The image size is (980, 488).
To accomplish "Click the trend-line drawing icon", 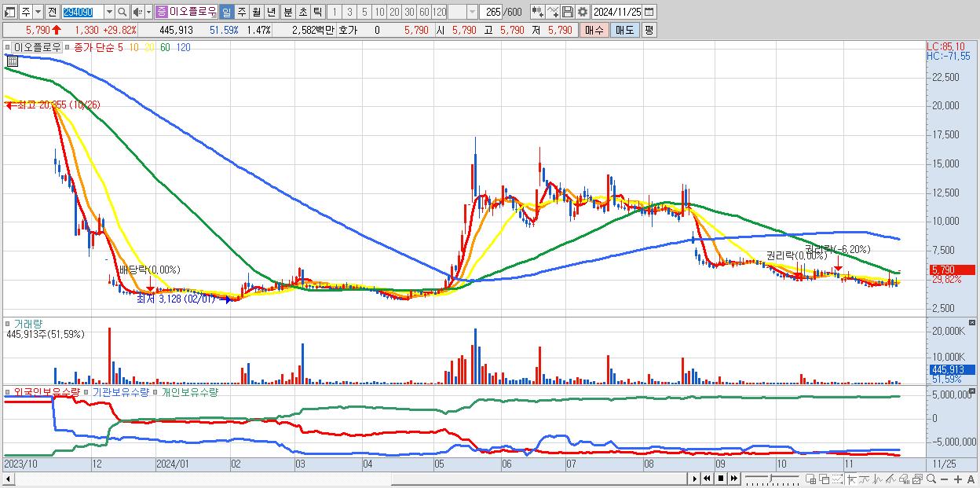I will click(890, 479).
